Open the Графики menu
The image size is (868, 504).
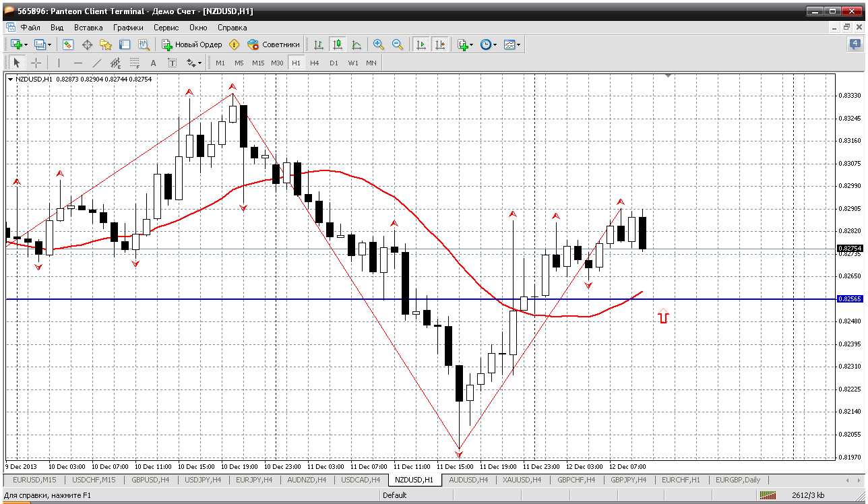pyautogui.click(x=128, y=28)
